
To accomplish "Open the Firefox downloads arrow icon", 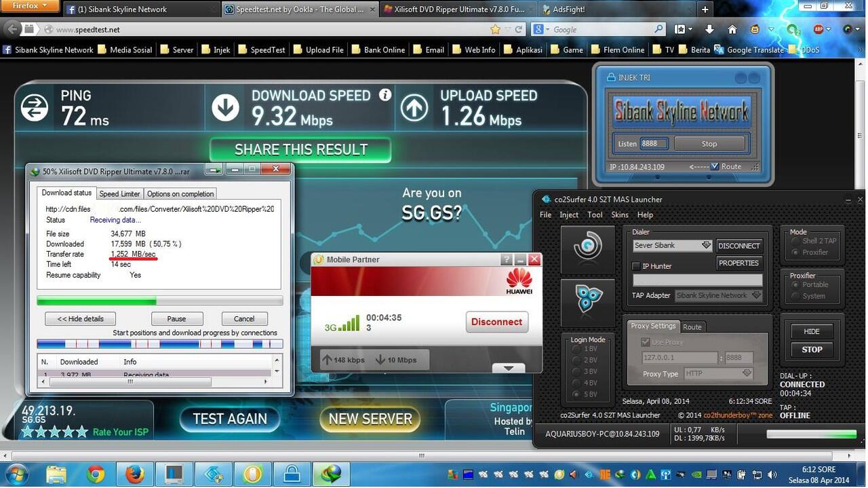I will pos(709,29).
